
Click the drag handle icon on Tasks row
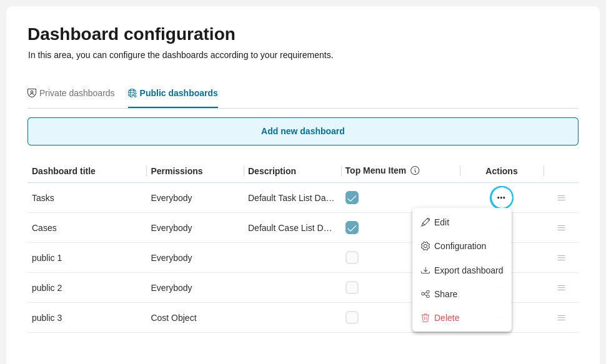[561, 197]
